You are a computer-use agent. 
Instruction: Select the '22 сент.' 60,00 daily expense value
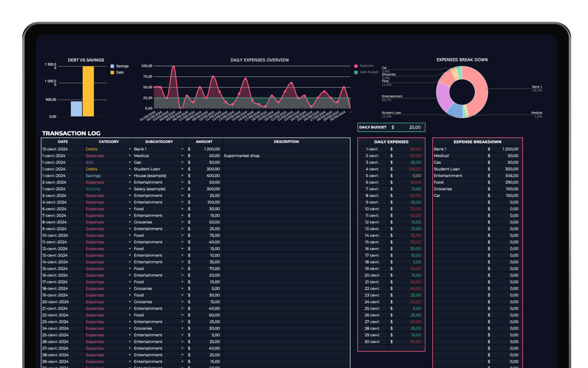416,289
